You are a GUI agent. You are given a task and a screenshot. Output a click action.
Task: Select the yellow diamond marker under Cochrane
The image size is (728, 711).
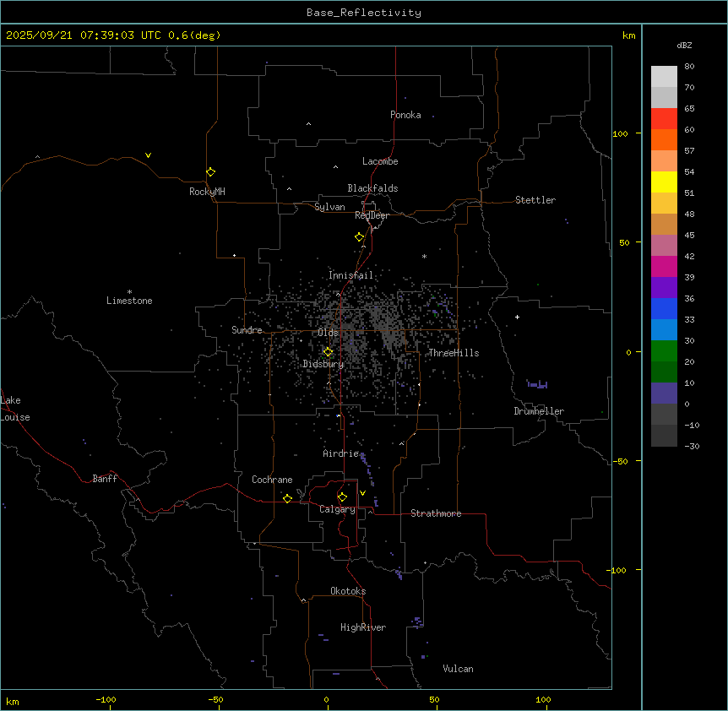coord(287,498)
